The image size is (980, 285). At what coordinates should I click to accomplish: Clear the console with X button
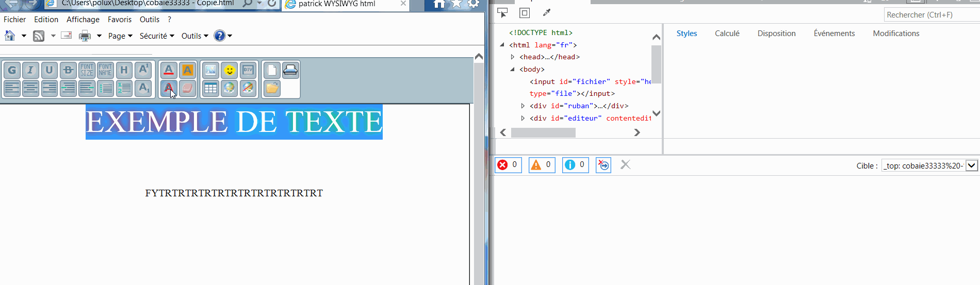click(x=626, y=165)
